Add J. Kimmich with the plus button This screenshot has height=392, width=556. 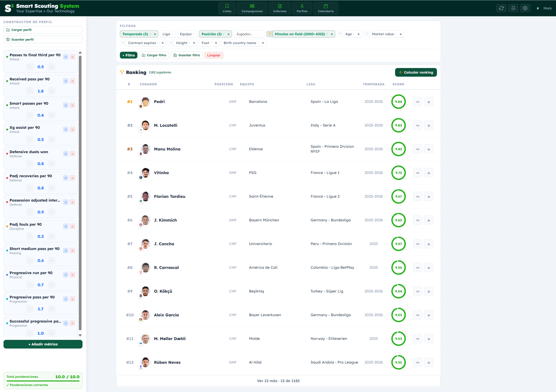(429, 220)
